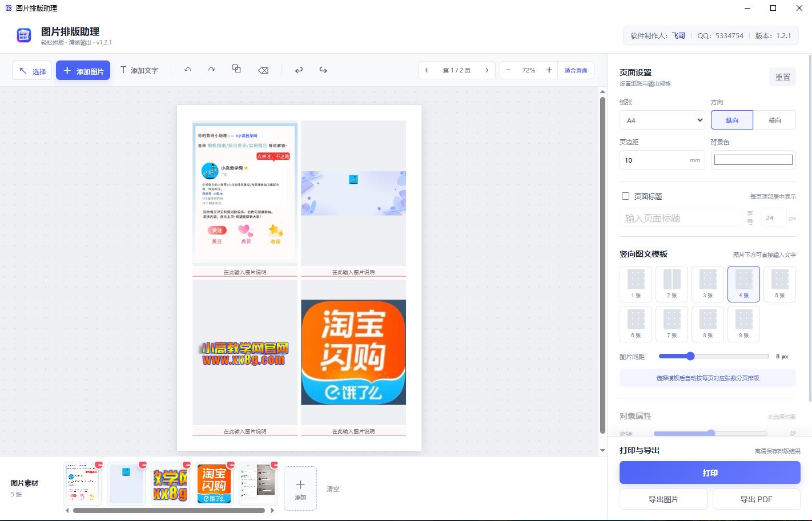This screenshot has width=812, height=521.
Task: Click the undo arrow icon
Action: pos(299,70)
